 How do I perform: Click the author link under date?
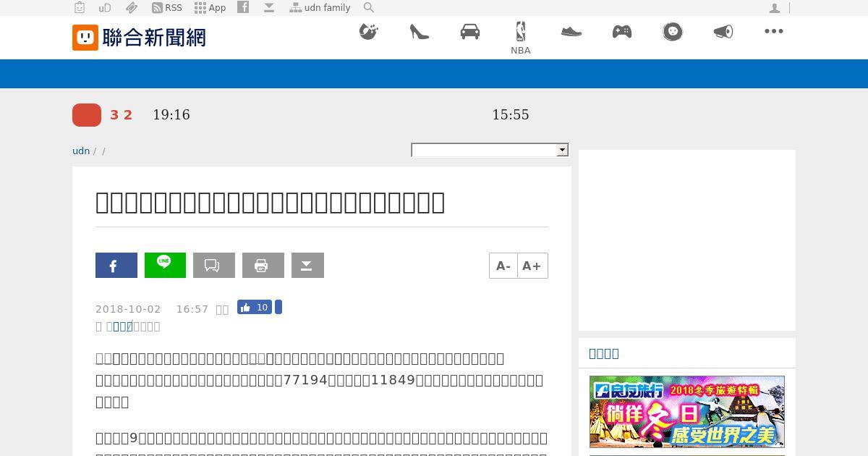pos(123,326)
